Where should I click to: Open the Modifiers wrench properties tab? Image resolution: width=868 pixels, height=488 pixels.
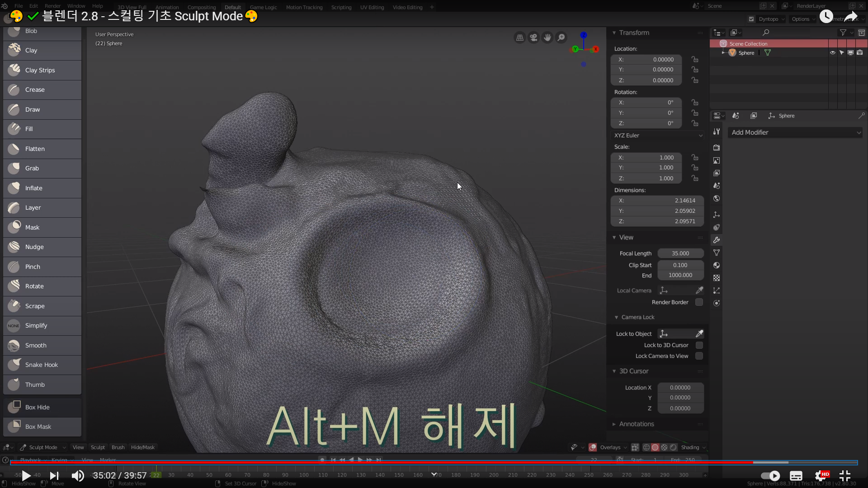(x=717, y=240)
